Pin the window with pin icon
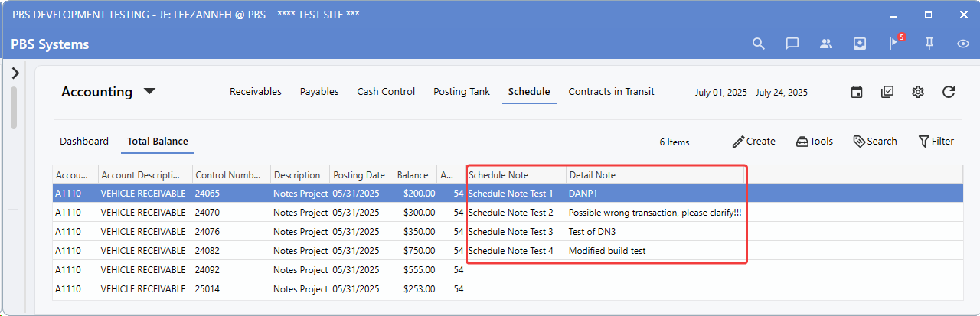 (929, 44)
